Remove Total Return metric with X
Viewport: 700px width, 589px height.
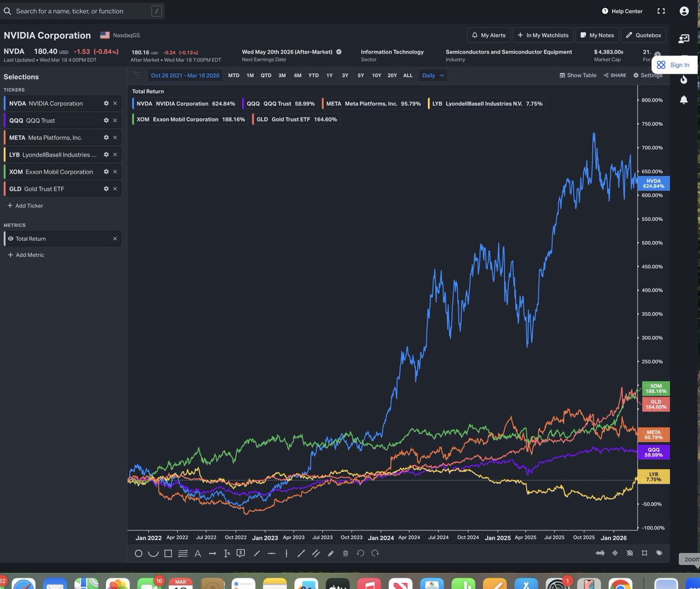point(115,239)
